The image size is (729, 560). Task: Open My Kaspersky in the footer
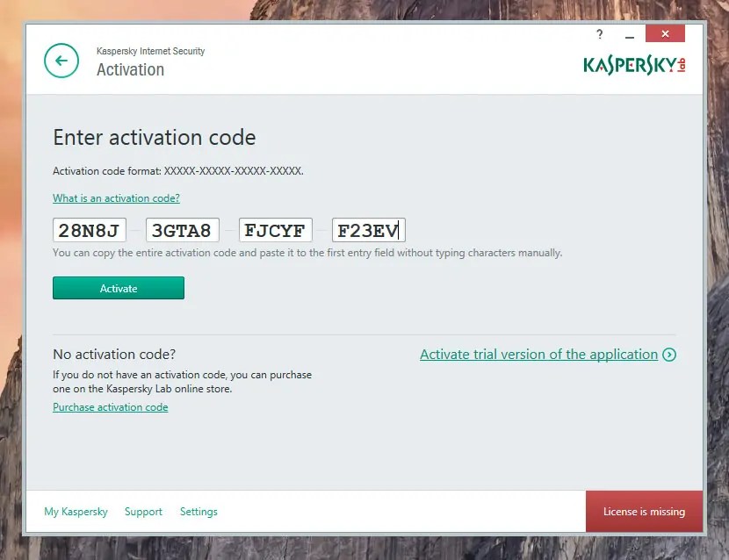(x=76, y=512)
